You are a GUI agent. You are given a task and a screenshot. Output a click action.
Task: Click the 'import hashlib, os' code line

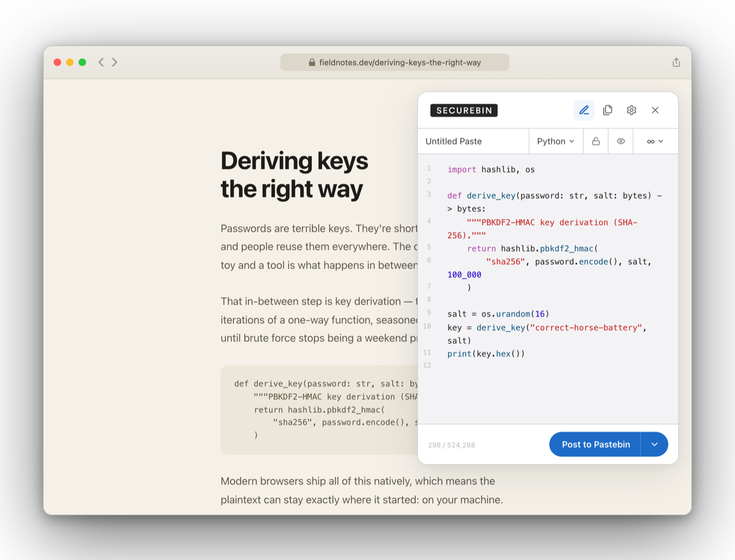(x=491, y=170)
